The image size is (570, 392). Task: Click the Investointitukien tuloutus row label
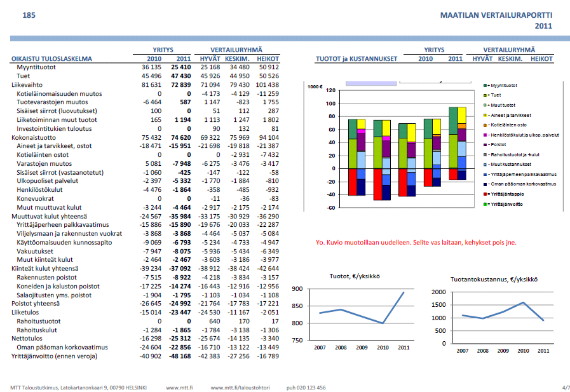click(x=54, y=129)
